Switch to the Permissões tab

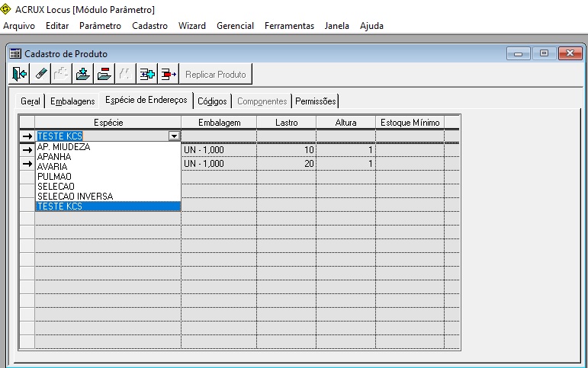point(316,101)
